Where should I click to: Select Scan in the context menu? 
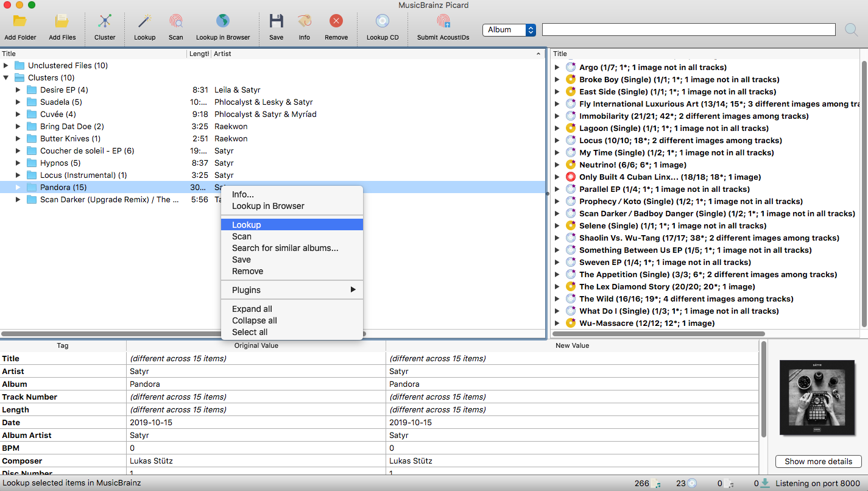point(292,236)
